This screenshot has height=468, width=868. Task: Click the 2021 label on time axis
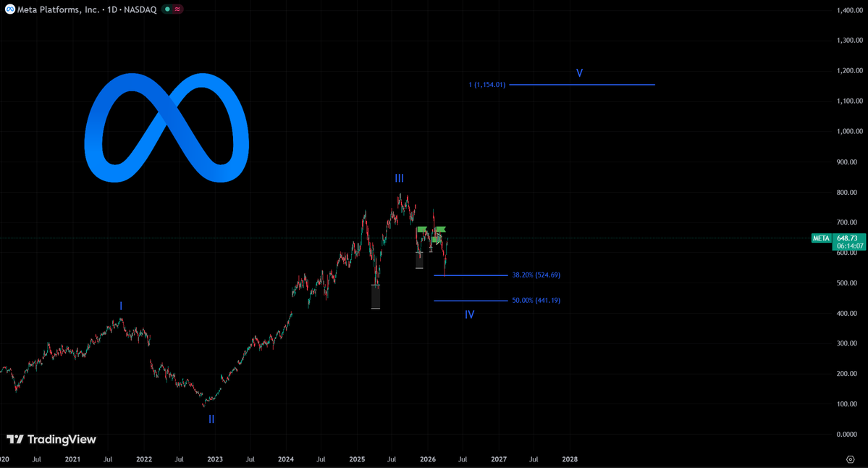[72, 459]
